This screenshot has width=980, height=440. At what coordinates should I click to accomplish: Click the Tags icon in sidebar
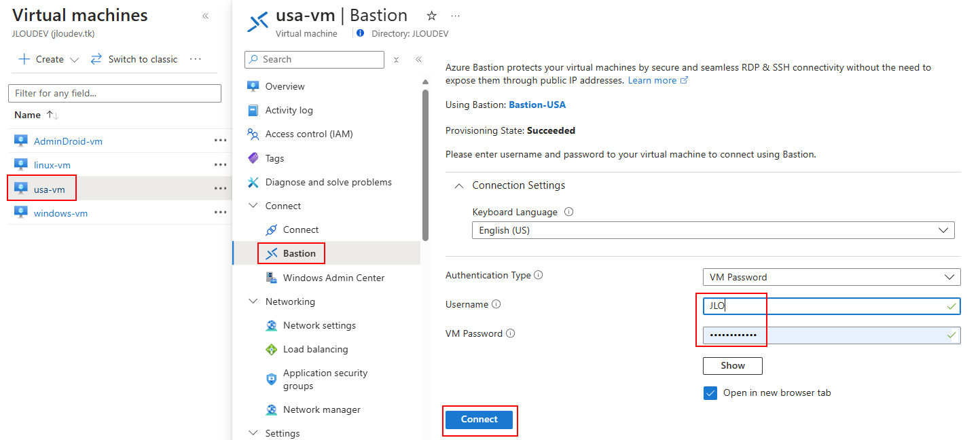(x=253, y=158)
